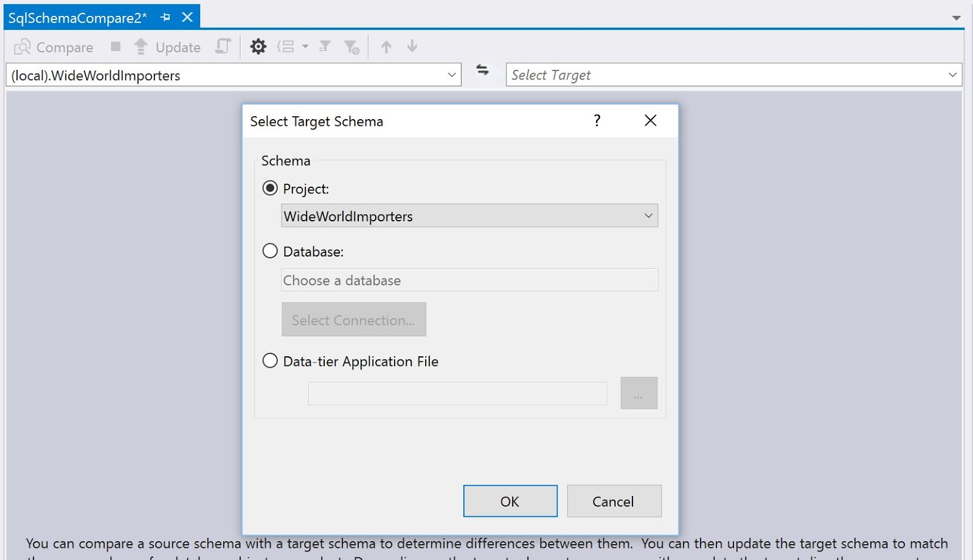
Task: Expand the Group Results dropdown arrow
Action: coord(305,46)
